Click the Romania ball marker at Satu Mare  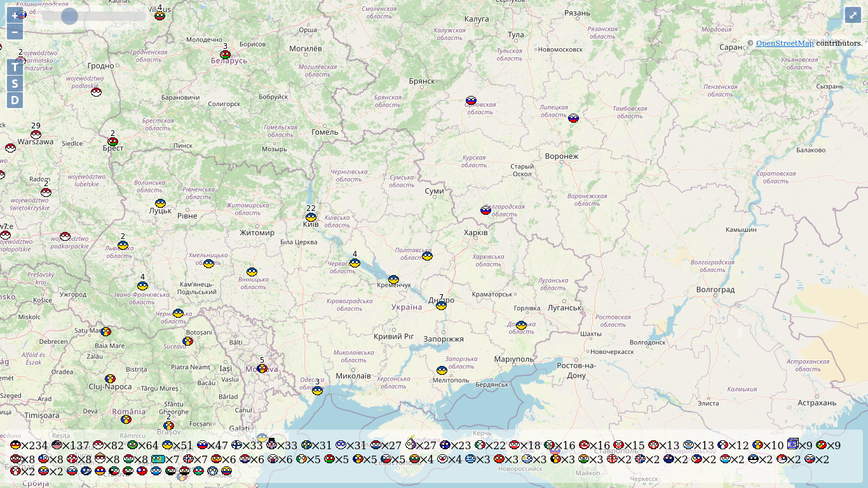tap(105, 332)
